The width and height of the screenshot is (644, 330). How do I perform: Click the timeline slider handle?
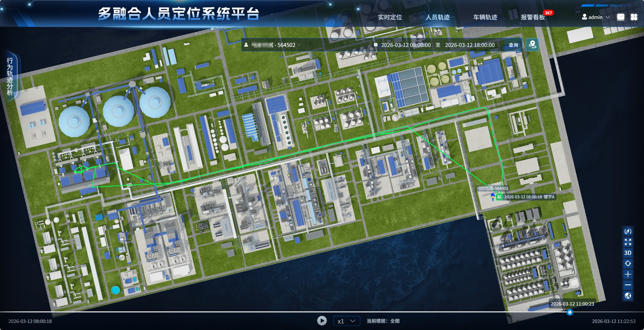570,312
